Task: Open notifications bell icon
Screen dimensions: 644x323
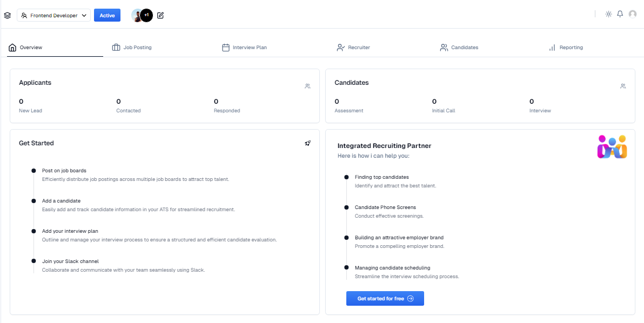Action: click(620, 14)
